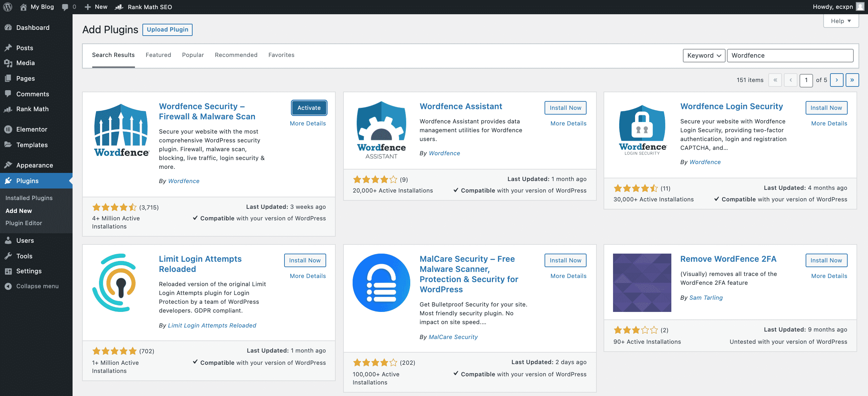The height and width of the screenshot is (396, 868).
Task: Install Remove WordFence 2FA plugin
Action: (x=826, y=260)
